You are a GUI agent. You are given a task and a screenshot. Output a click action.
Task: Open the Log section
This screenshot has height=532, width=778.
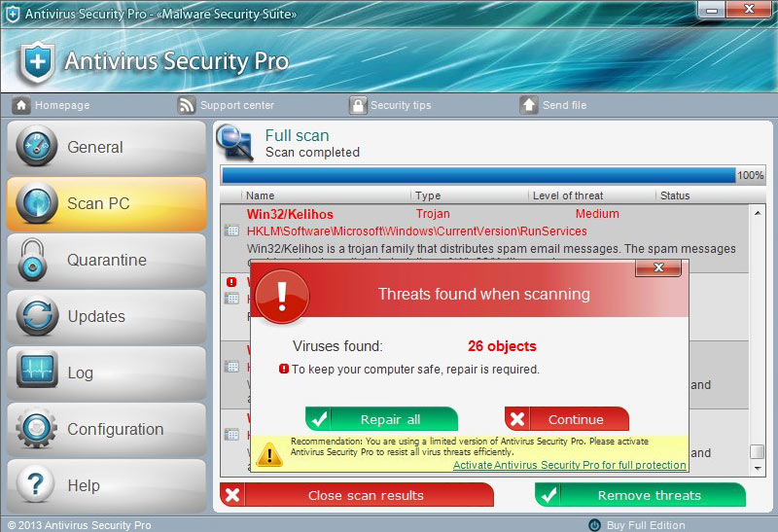click(107, 373)
